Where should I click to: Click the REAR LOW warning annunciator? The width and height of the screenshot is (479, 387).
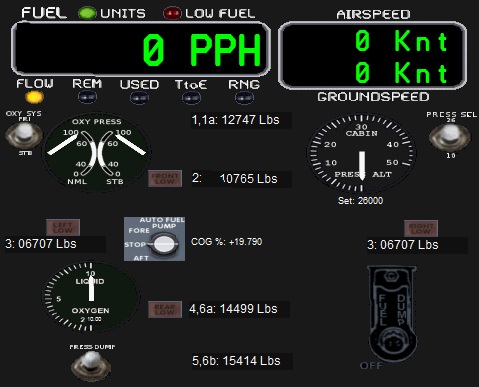click(165, 309)
